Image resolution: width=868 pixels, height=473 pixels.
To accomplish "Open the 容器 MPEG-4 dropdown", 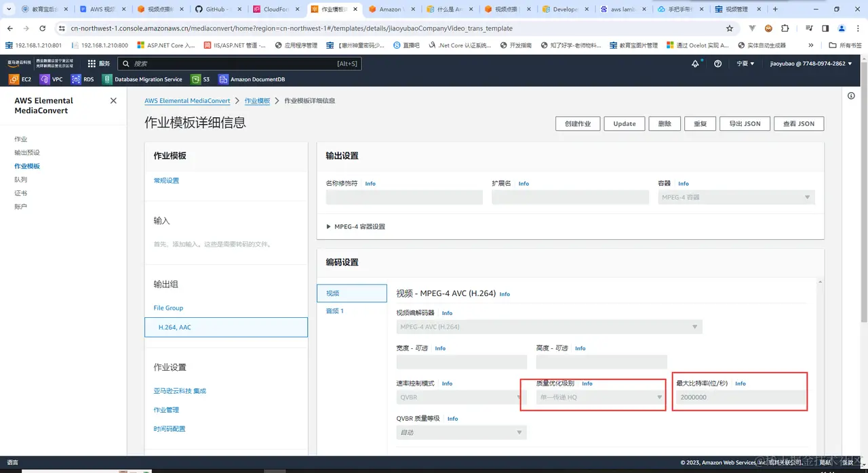I will click(x=736, y=197).
